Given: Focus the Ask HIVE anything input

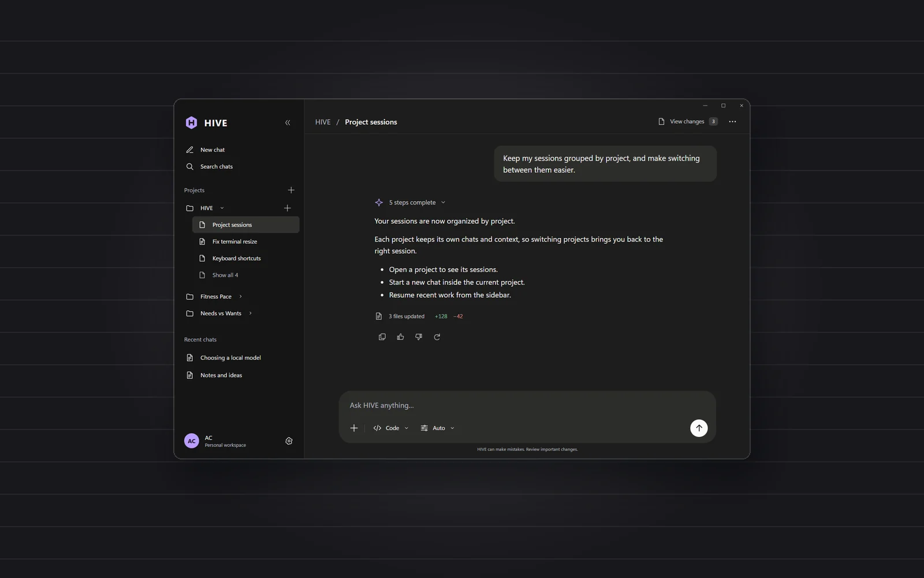Looking at the screenshot, I should [527, 405].
